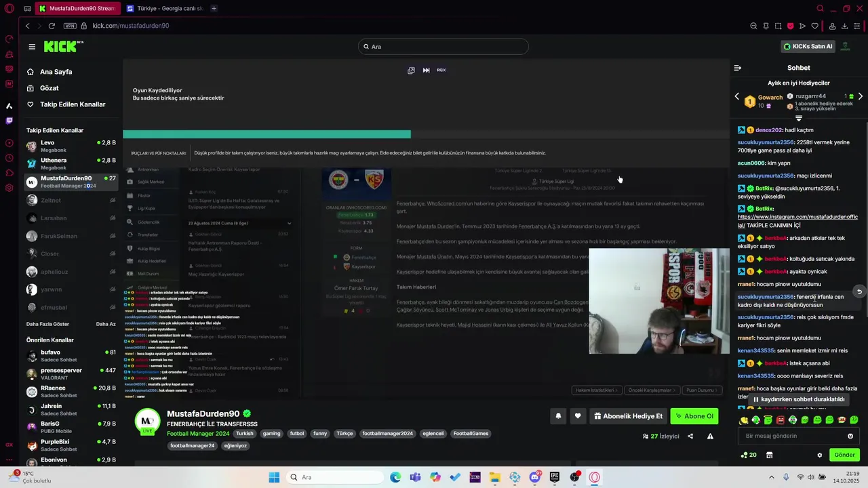The width and height of the screenshot is (868, 488).
Task: Open MustafaDurden90 profile avatar
Action: point(147,422)
